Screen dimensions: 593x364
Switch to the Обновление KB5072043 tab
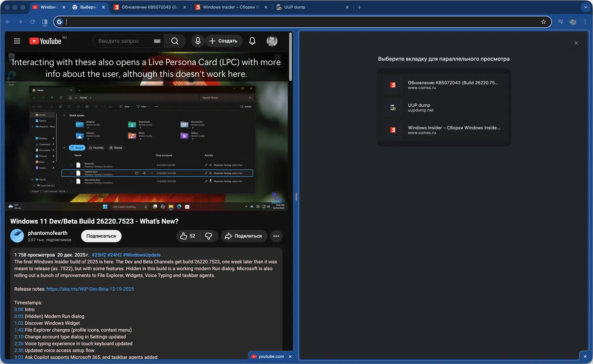tap(150, 7)
